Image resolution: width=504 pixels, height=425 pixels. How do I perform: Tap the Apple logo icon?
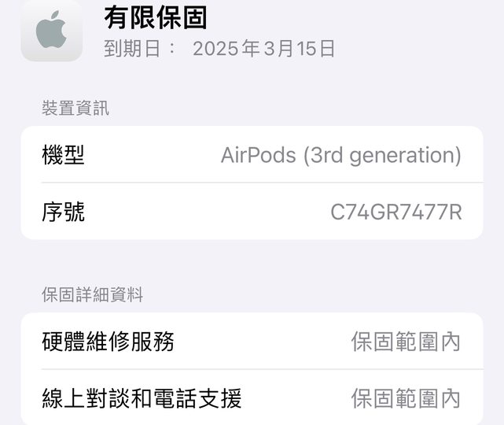(x=51, y=31)
